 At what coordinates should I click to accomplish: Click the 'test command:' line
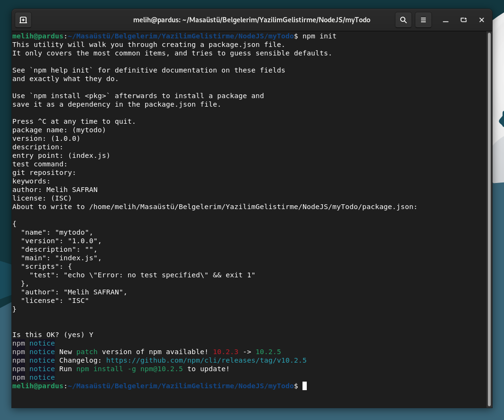[40, 164]
